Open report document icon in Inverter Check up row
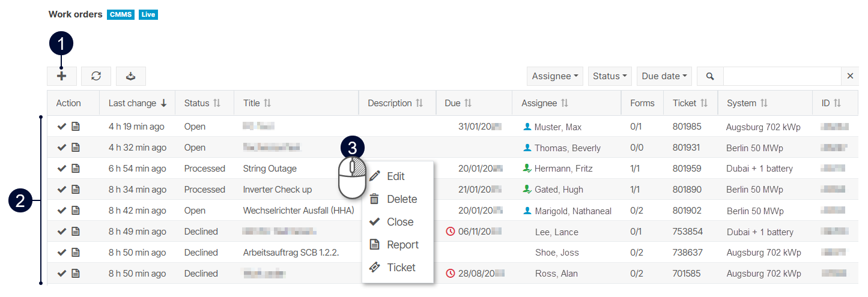The image size is (868, 297). tap(76, 190)
